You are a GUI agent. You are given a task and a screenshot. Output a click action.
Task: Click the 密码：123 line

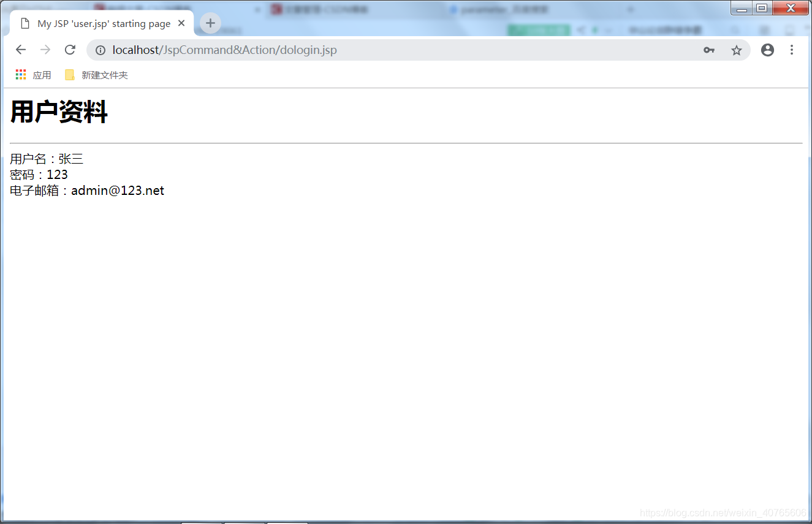pyautogui.click(x=39, y=175)
